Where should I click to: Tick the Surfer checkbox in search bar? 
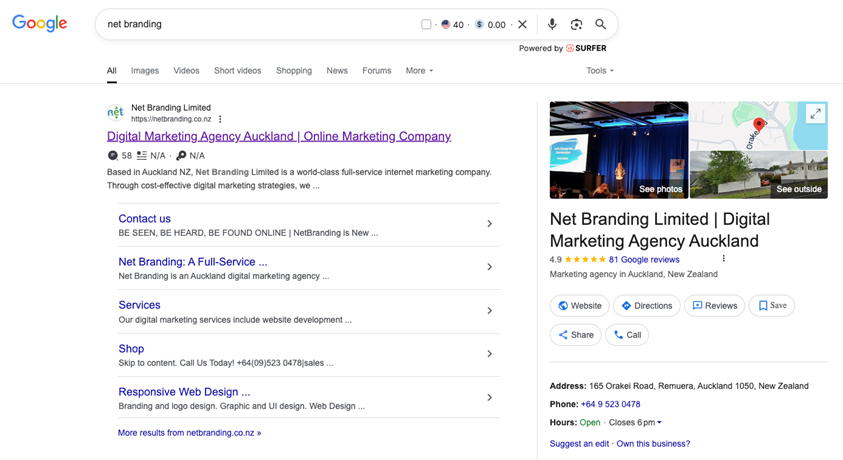(x=426, y=24)
